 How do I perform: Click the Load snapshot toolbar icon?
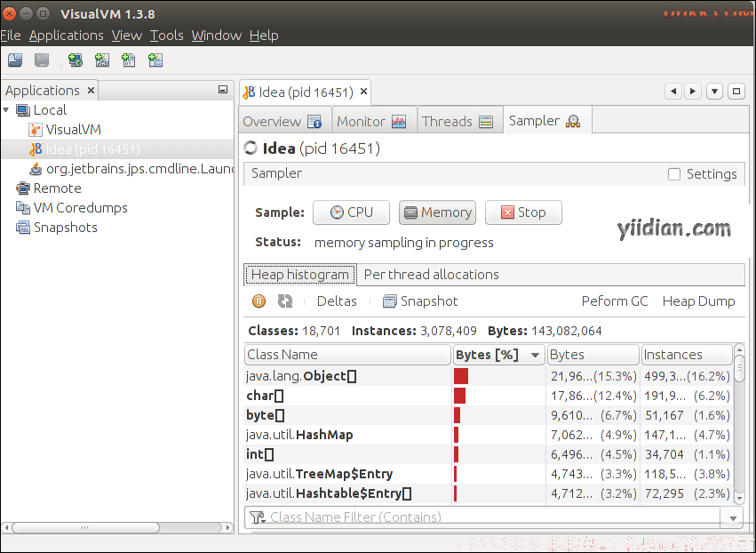(15, 60)
